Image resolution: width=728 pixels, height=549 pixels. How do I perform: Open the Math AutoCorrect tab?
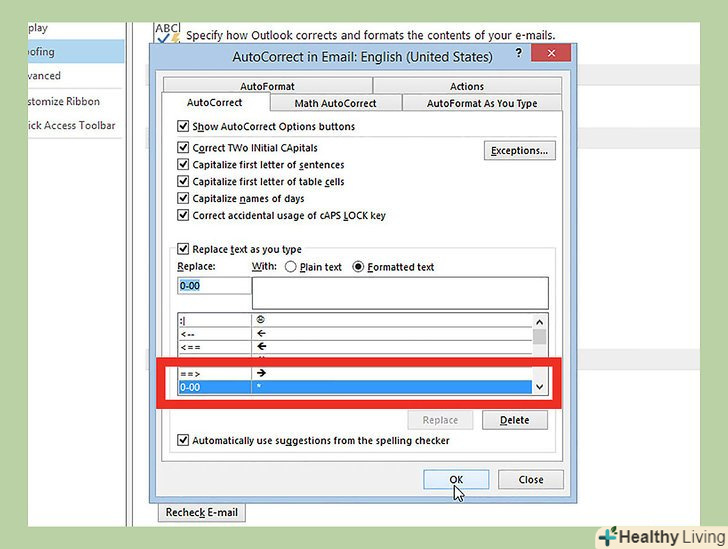click(336, 103)
